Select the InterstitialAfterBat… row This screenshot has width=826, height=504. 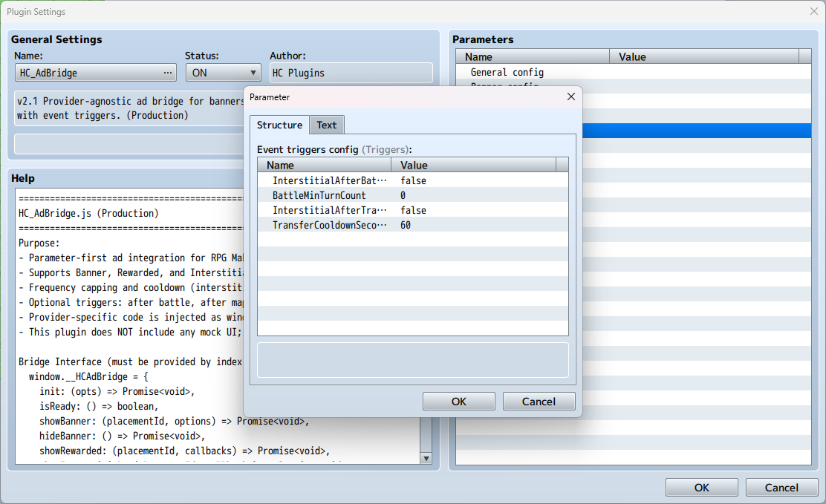coord(412,180)
